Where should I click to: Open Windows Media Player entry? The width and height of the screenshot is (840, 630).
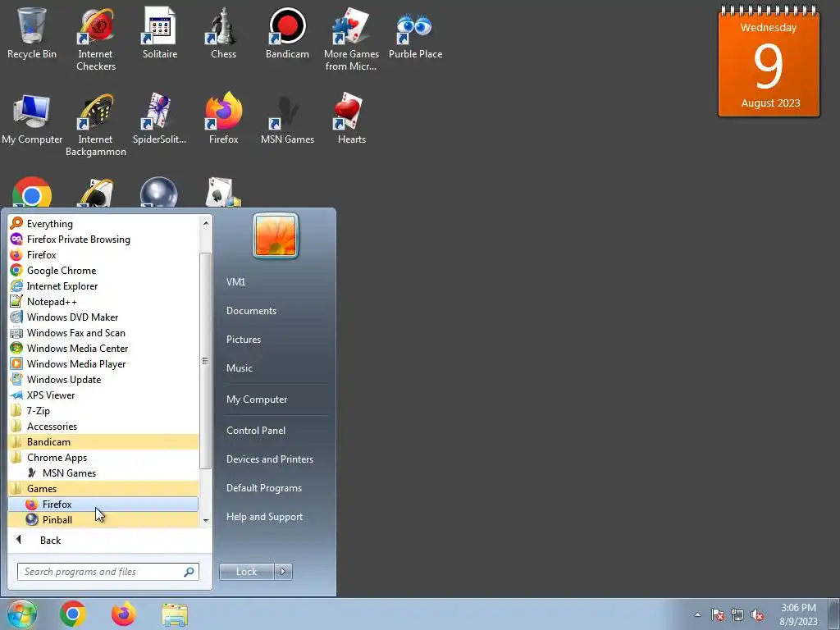pos(103,363)
